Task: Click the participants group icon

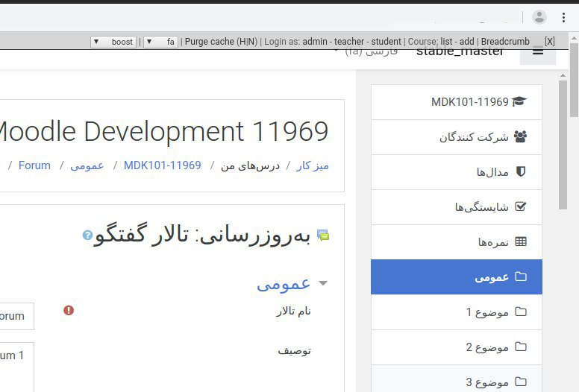Action: click(520, 136)
